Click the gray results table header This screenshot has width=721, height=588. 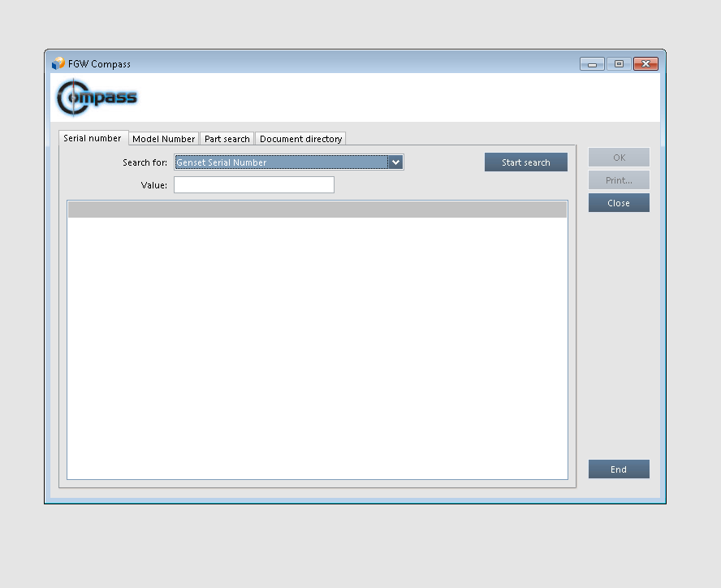[317, 210]
